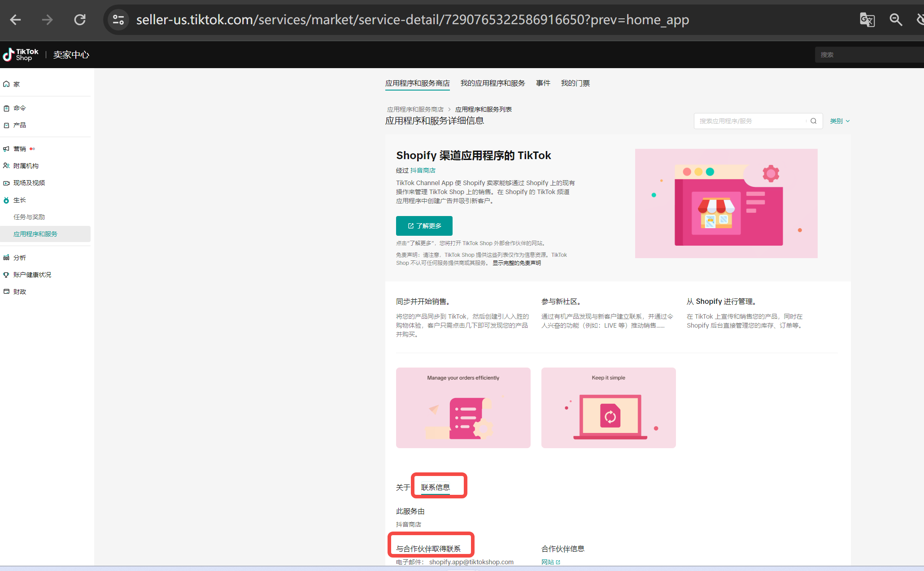Open 家 home in sidebar
924x571 pixels.
[x=16, y=84]
